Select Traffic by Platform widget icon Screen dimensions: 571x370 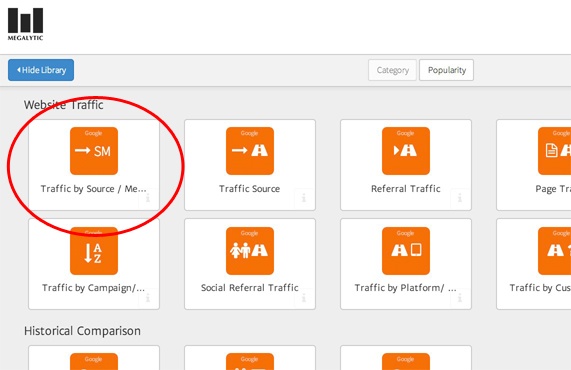(x=406, y=251)
